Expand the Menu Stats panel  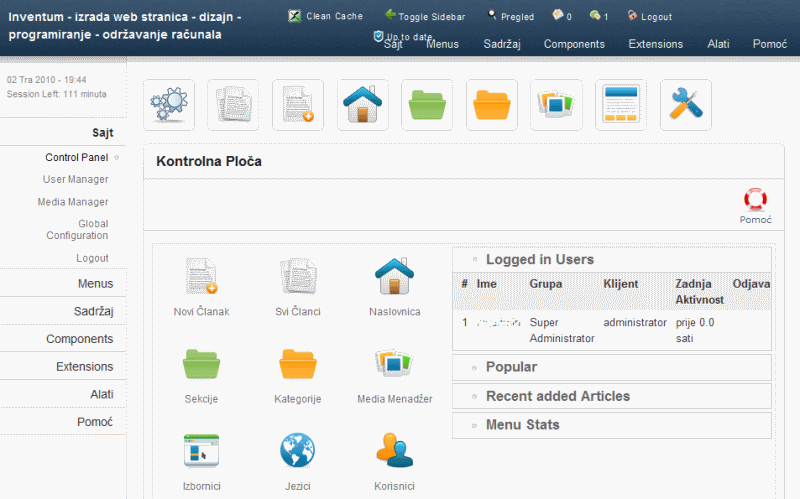coord(522,425)
